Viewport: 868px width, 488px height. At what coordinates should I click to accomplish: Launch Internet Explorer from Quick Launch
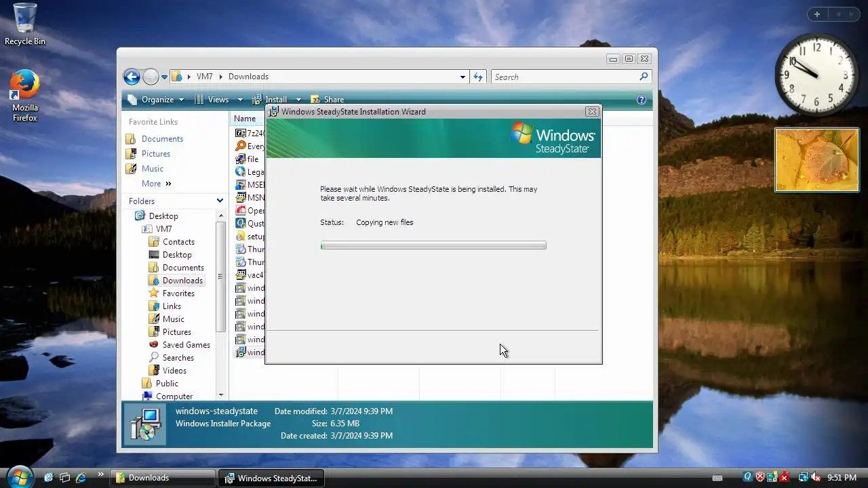coord(81,478)
